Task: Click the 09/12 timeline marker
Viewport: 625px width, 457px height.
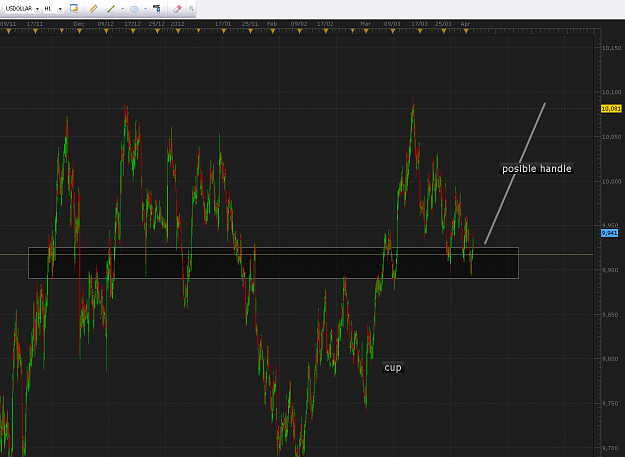Action: [x=106, y=31]
